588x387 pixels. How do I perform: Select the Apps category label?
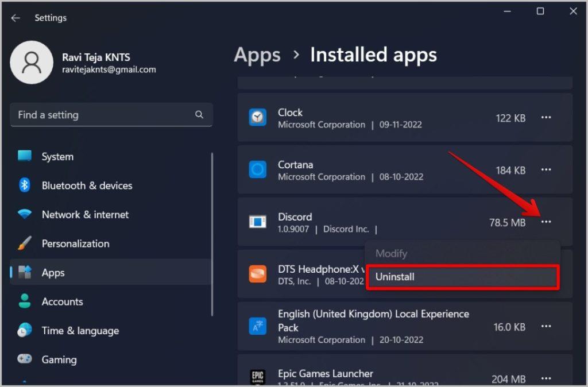(53, 273)
